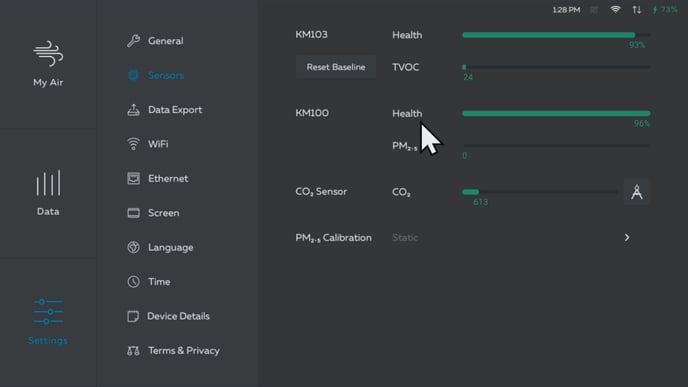688x387 pixels.
Task: Open the Data bars icon
Action: tap(48, 183)
